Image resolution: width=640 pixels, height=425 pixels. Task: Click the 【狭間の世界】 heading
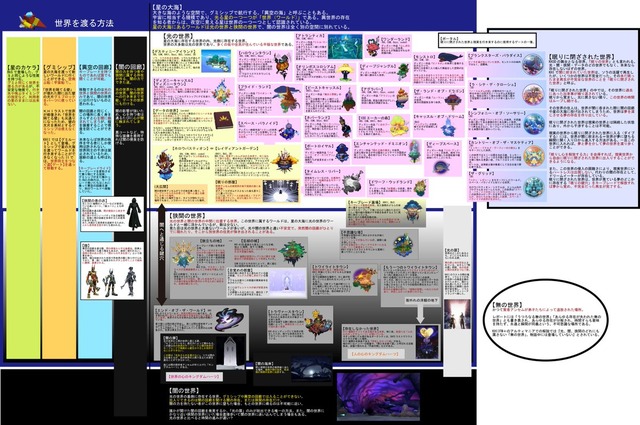coord(186,215)
